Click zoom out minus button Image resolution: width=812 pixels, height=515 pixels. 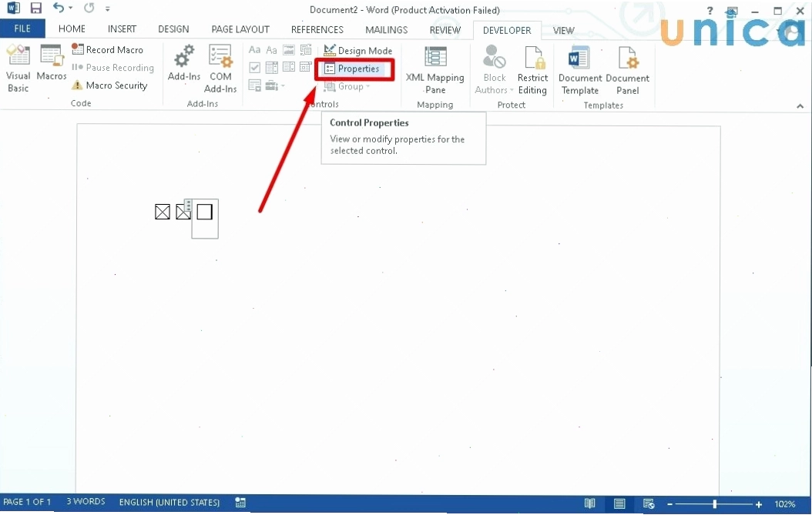click(x=669, y=504)
